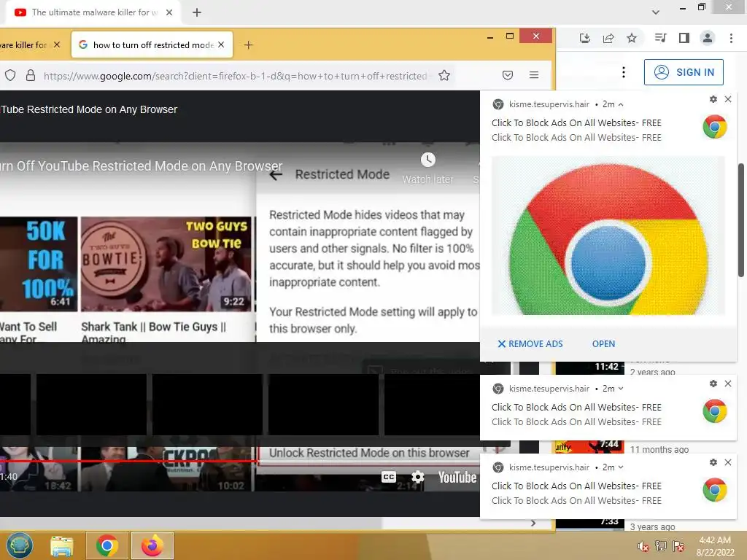Image resolution: width=747 pixels, height=560 pixels.
Task: Bookmark this page with Firefox's star icon
Action: 444,75
